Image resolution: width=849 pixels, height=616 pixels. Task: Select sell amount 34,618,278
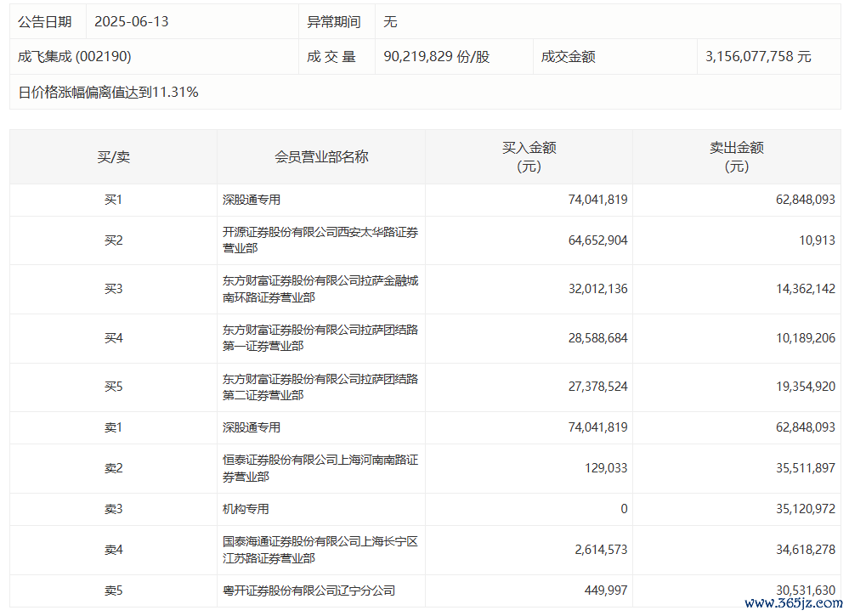pos(806,550)
